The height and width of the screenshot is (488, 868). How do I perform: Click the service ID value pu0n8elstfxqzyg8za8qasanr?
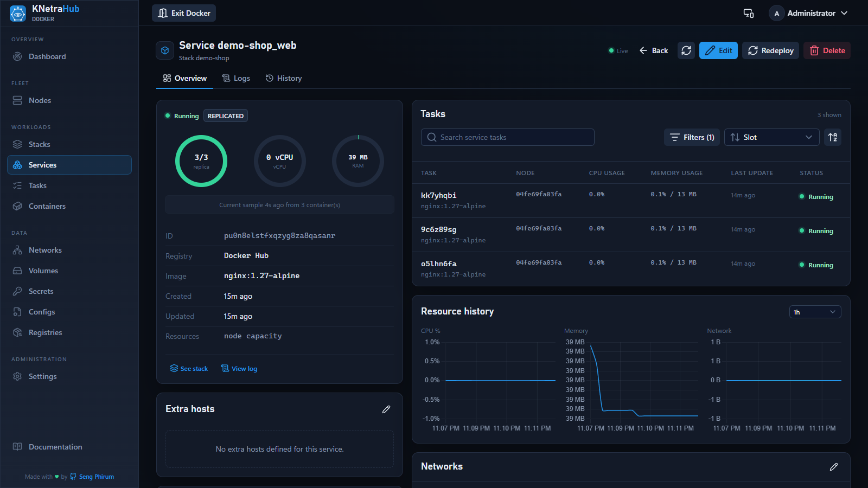coord(279,236)
